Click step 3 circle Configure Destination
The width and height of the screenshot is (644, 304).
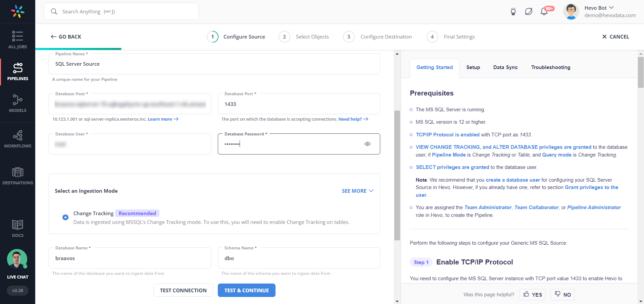[349, 37]
